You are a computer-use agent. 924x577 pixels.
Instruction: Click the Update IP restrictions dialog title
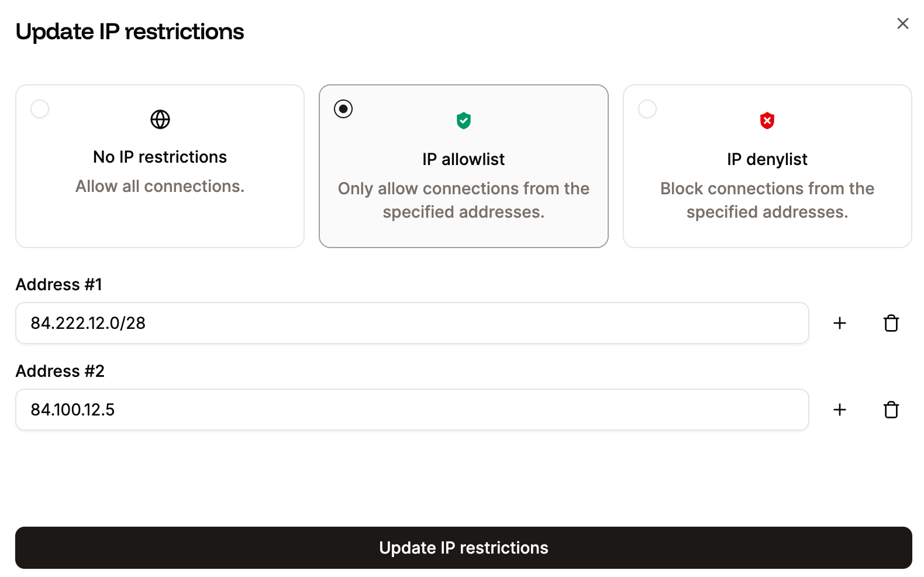130,32
